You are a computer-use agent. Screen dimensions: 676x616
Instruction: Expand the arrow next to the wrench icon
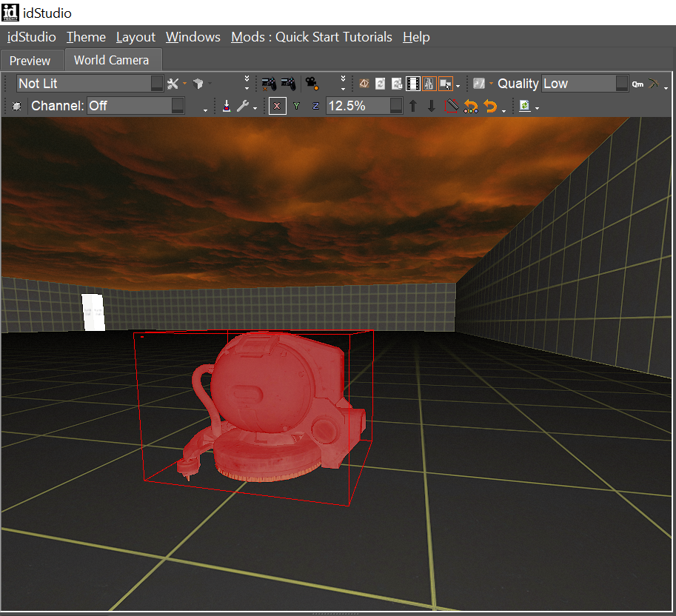255,108
